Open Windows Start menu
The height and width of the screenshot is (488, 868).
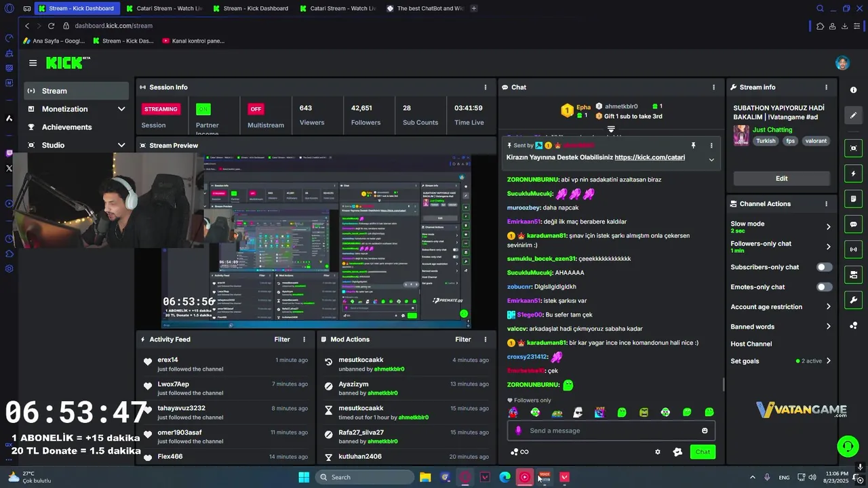(x=304, y=477)
